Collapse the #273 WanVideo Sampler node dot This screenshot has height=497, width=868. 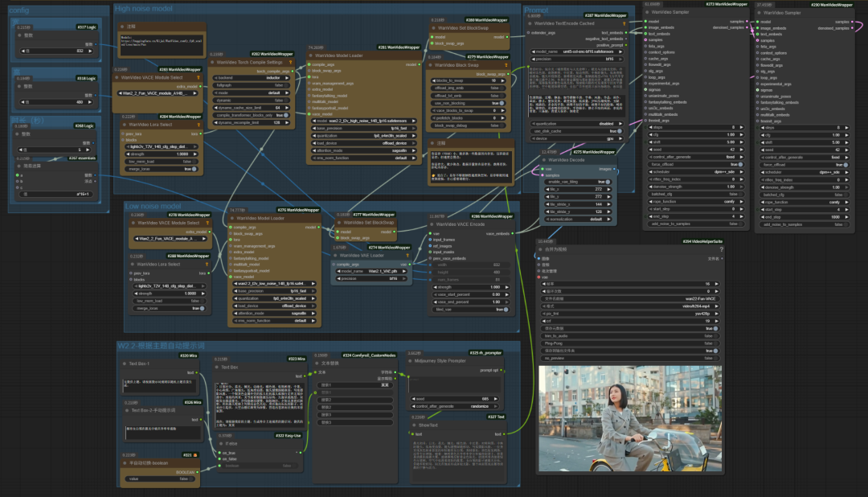click(646, 12)
